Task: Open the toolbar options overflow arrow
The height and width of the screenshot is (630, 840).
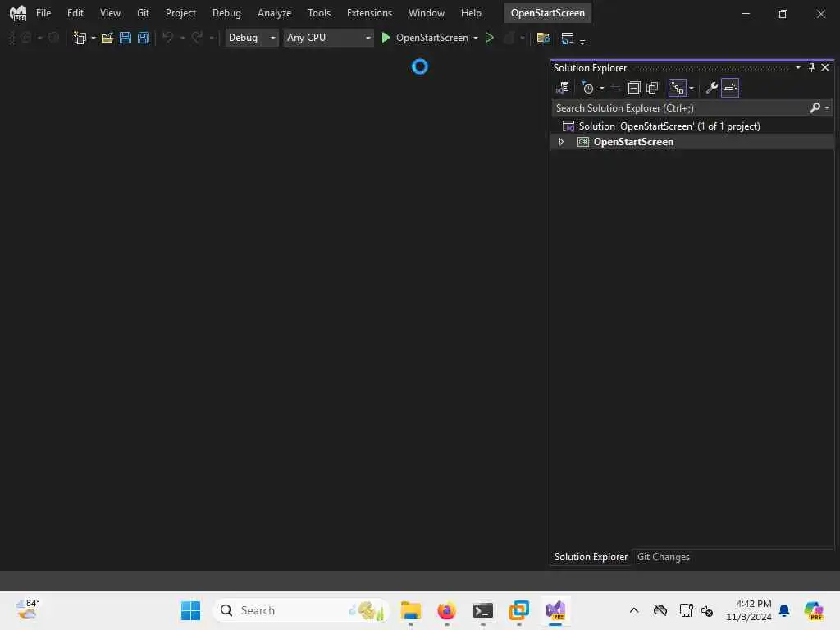Action: [582, 41]
